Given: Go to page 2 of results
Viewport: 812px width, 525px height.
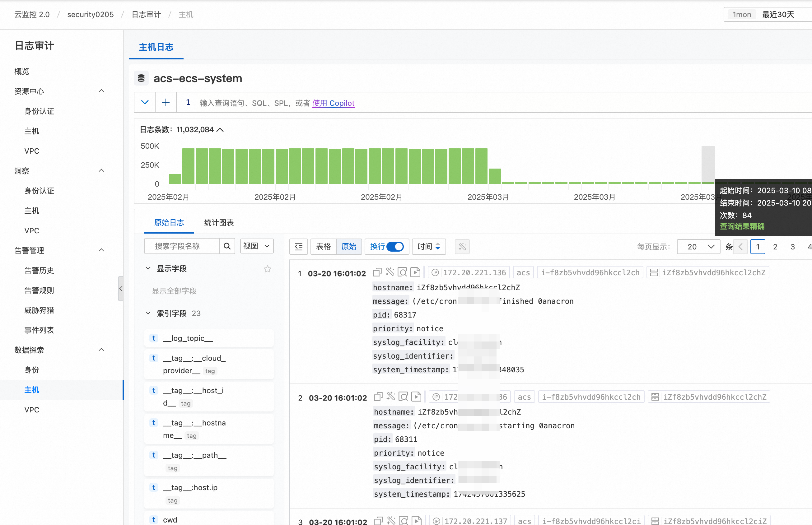Looking at the screenshot, I should 775,247.
